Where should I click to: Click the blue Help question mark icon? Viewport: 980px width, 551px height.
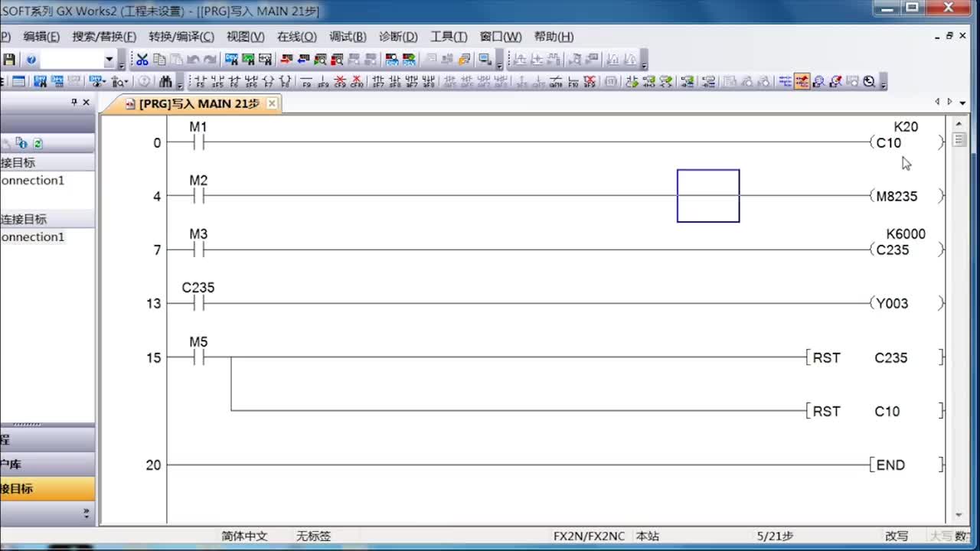click(31, 60)
